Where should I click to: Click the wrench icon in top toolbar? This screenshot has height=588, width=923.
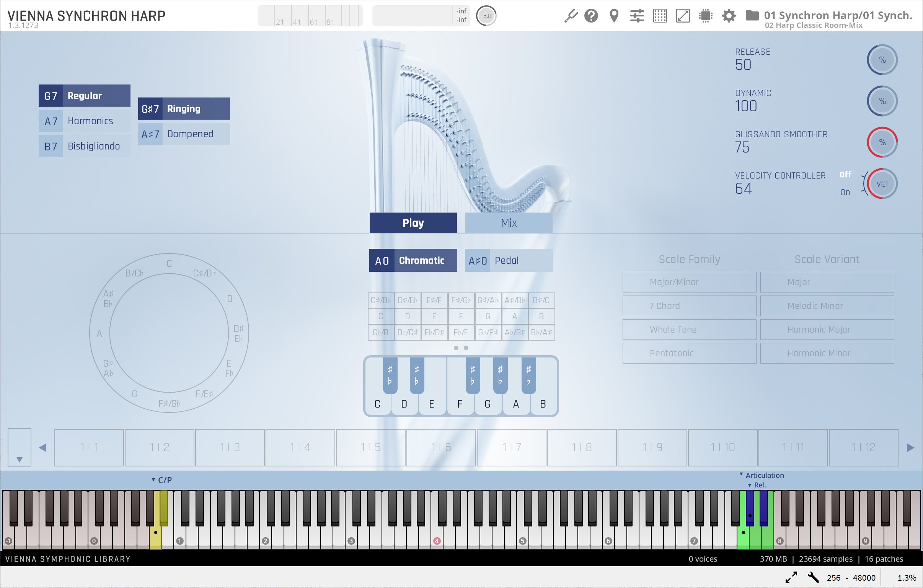(x=571, y=16)
